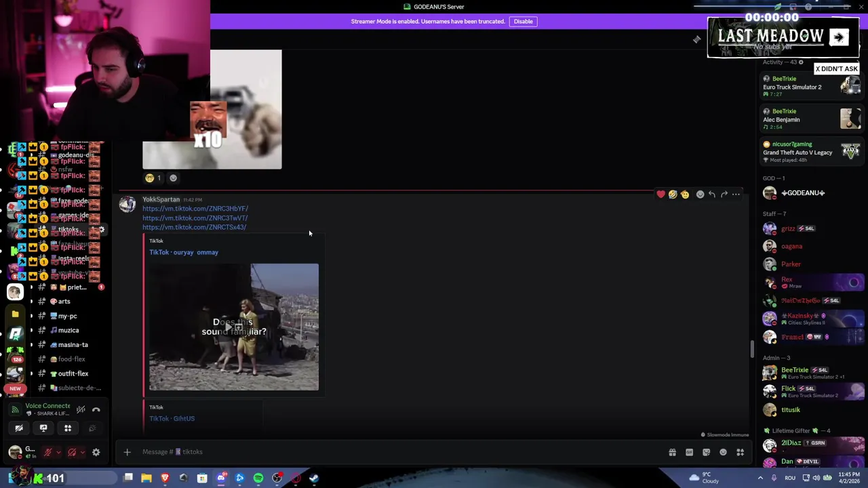React with laughing emoji on message
The height and width of the screenshot is (488, 868).
(x=673, y=195)
